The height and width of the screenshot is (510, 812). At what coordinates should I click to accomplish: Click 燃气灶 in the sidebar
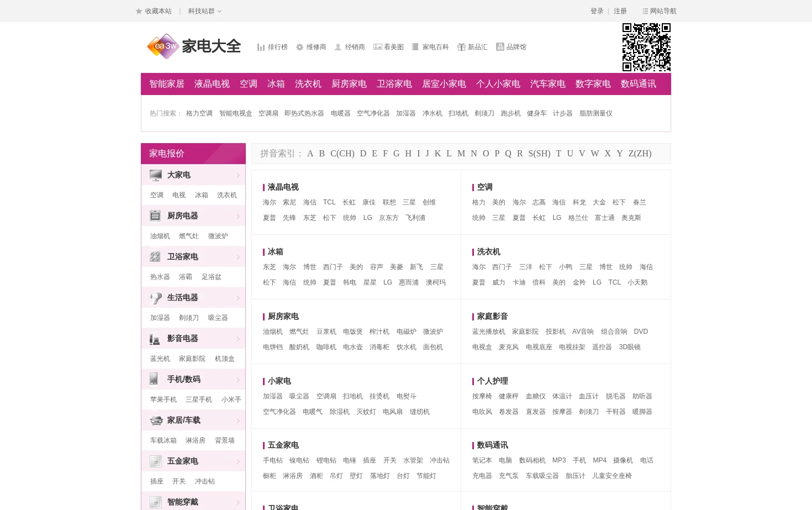coord(189,236)
